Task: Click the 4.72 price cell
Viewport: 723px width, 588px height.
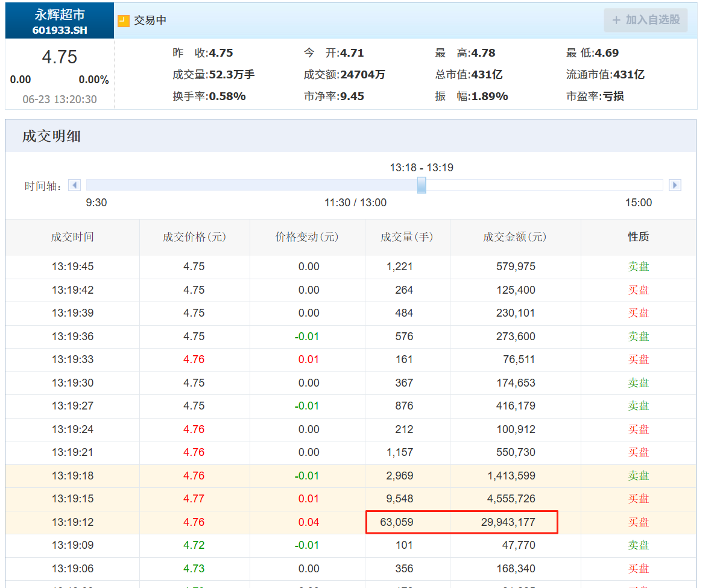Action: (194, 545)
